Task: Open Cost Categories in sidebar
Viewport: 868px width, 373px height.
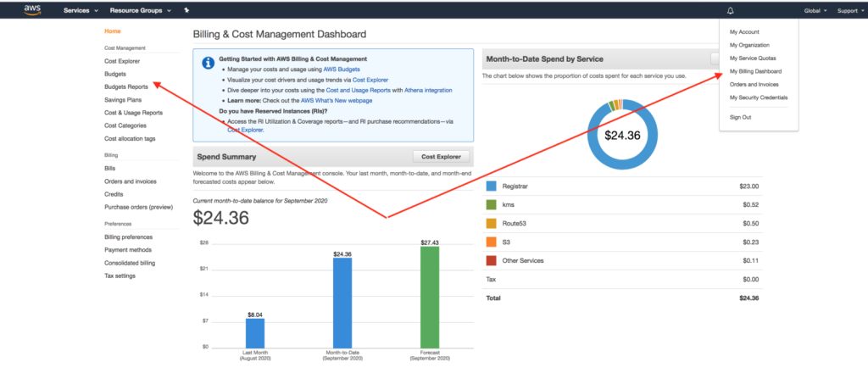Action: point(125,125)
